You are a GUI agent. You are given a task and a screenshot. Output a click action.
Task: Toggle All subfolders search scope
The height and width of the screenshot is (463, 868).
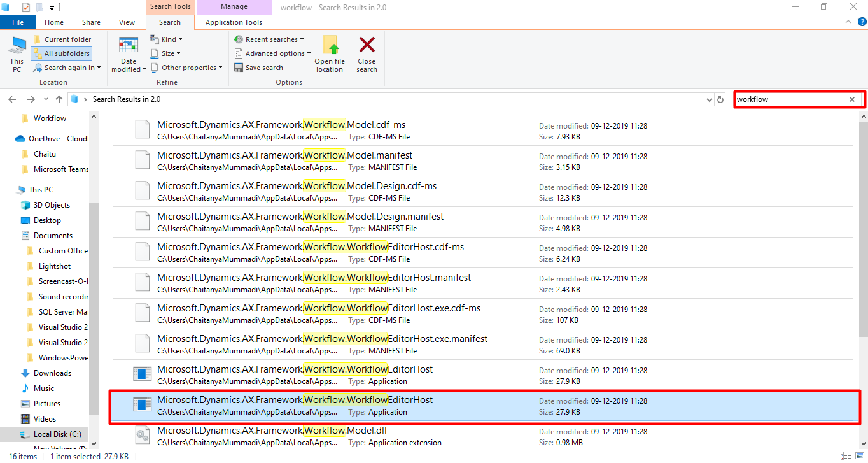coord(61,53)
